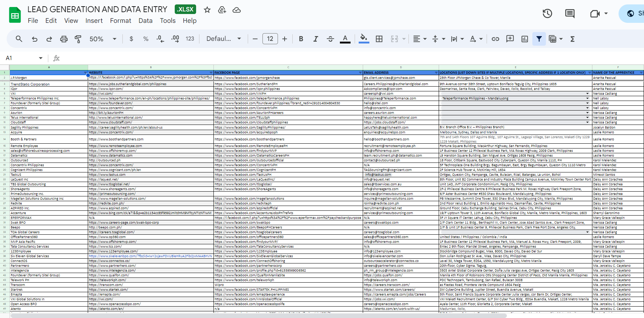Click the horizontal scrollbar
The height and width of the screenshot is (318, 644).
point(258,316)
